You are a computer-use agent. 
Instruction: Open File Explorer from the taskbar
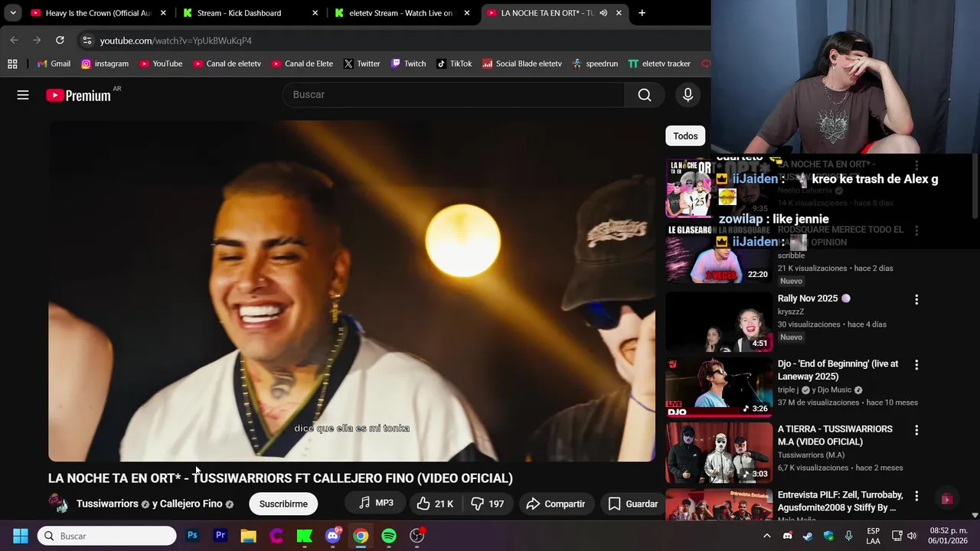click(x=248, y=536)
